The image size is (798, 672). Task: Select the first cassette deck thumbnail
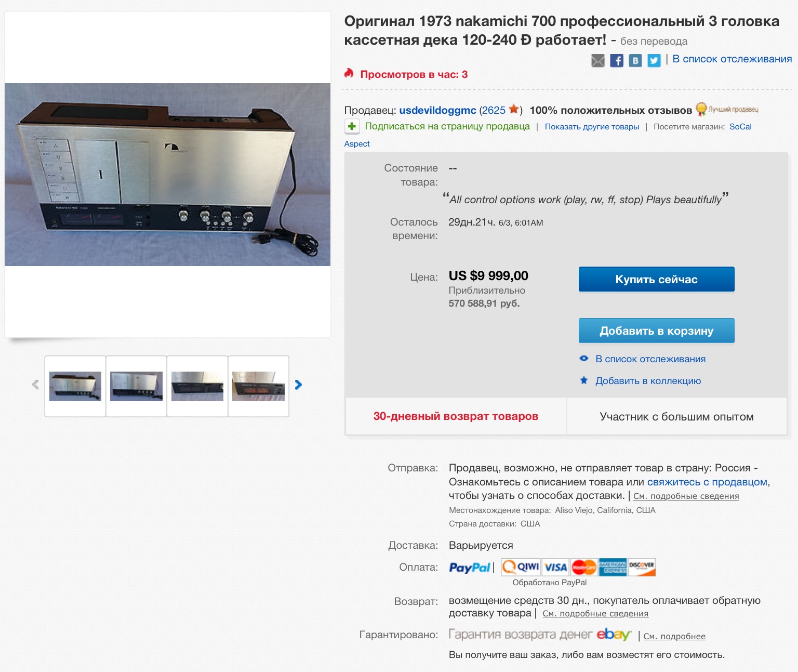(x=75, y=386)
